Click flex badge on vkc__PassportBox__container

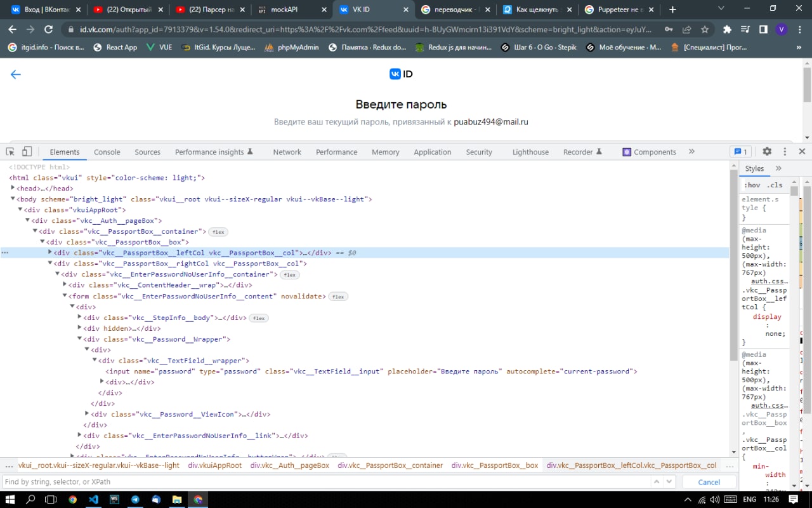pos(218,232)
